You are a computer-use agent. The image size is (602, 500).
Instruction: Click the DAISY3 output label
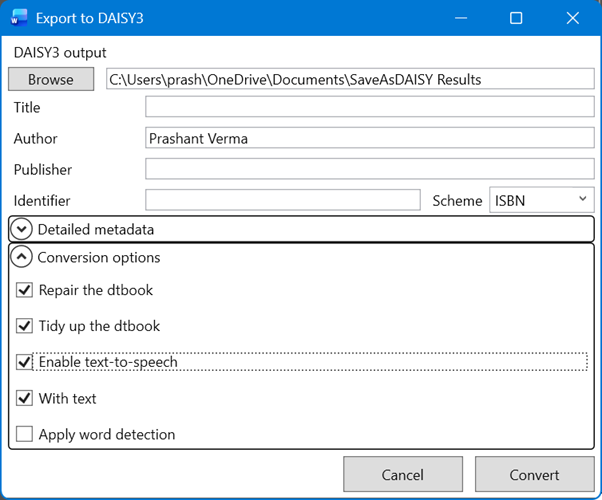pyautogui.click(x=60, y=53)
